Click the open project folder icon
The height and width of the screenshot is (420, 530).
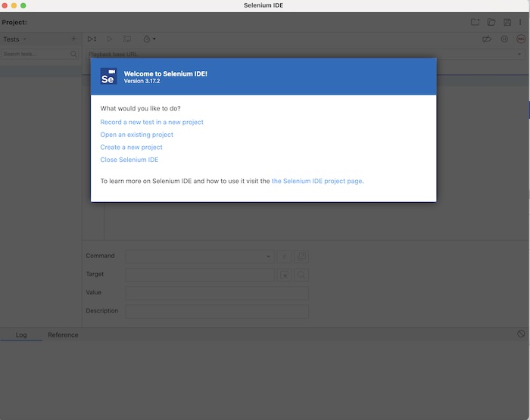[491, 22]
